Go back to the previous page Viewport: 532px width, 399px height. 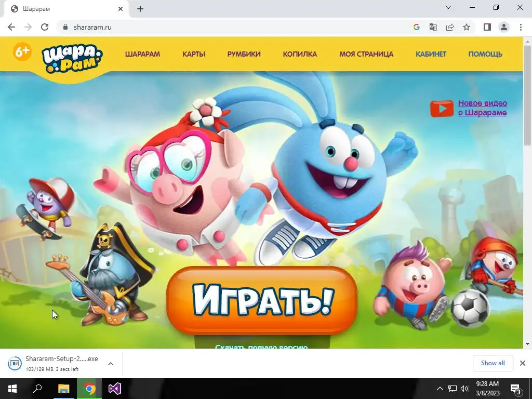click(x=11, y=27)
